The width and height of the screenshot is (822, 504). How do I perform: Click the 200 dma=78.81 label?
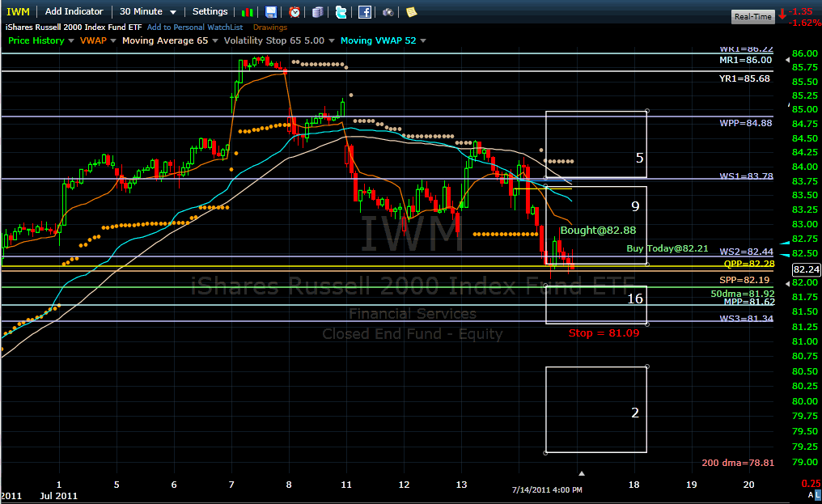click(x=738, y=463)
